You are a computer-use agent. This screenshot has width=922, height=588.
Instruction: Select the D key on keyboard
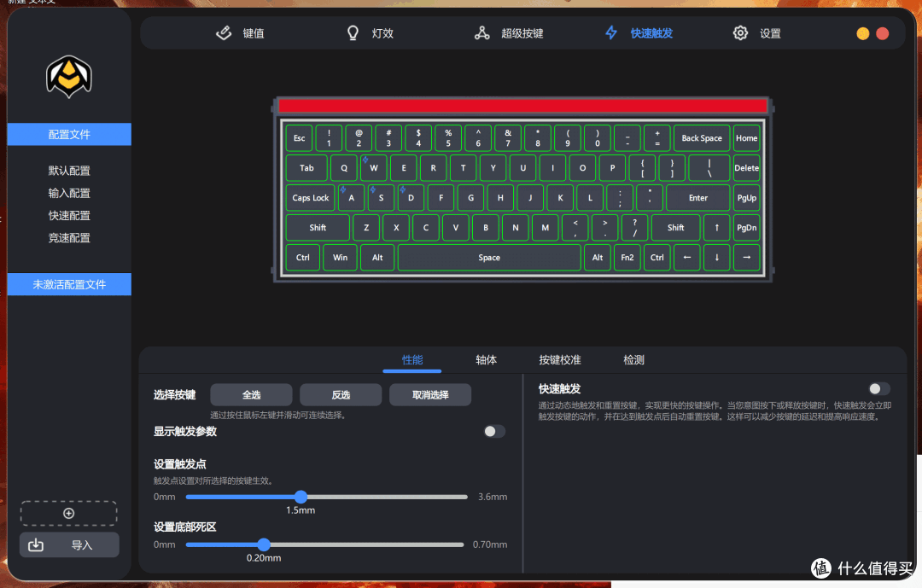coord(411,198)
